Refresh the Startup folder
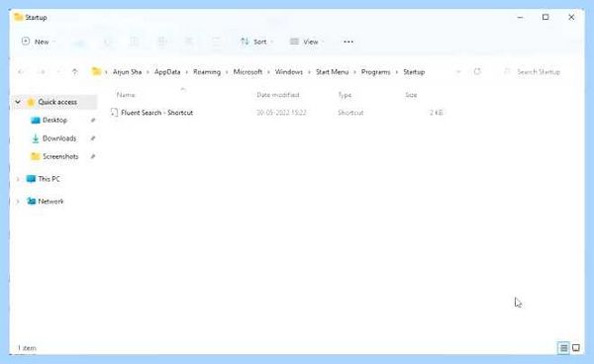 (477, 71)
